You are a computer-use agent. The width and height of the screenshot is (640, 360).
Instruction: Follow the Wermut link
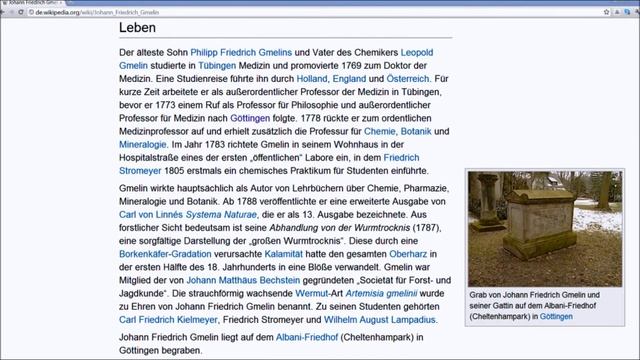click(311, 293)
